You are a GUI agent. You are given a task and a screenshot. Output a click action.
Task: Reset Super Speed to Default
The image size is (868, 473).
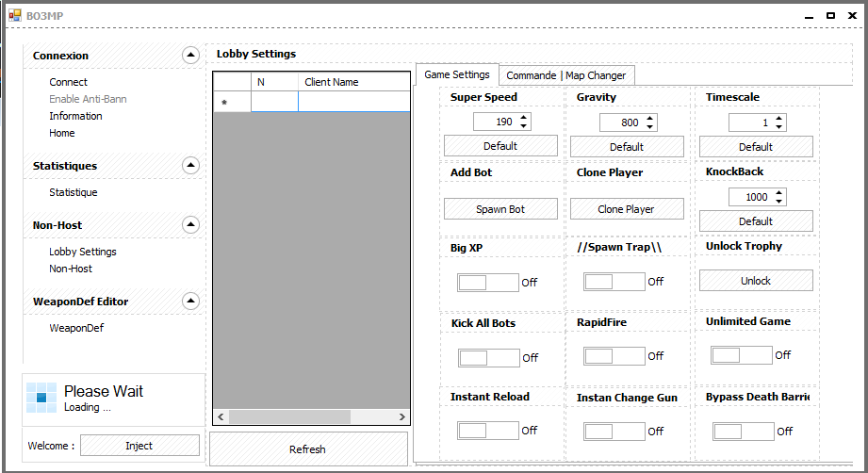[500, 146]
